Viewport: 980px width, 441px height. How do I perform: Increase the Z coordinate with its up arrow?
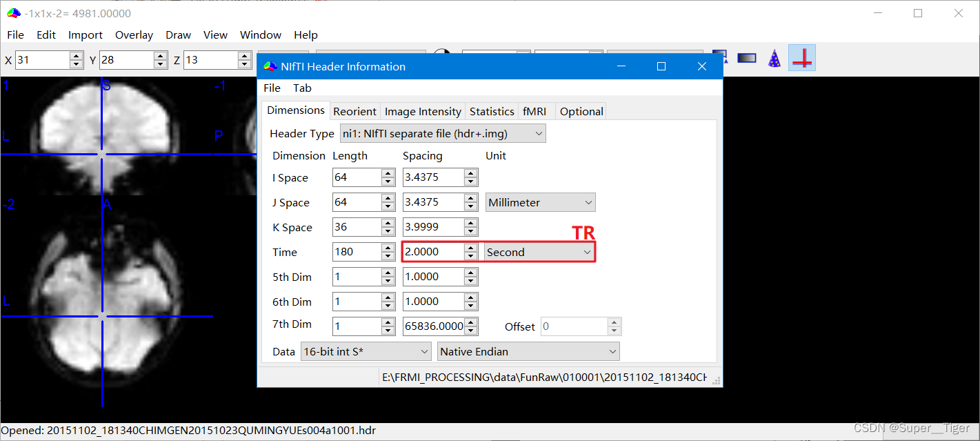pyautogui.click(x=244, y=56)
